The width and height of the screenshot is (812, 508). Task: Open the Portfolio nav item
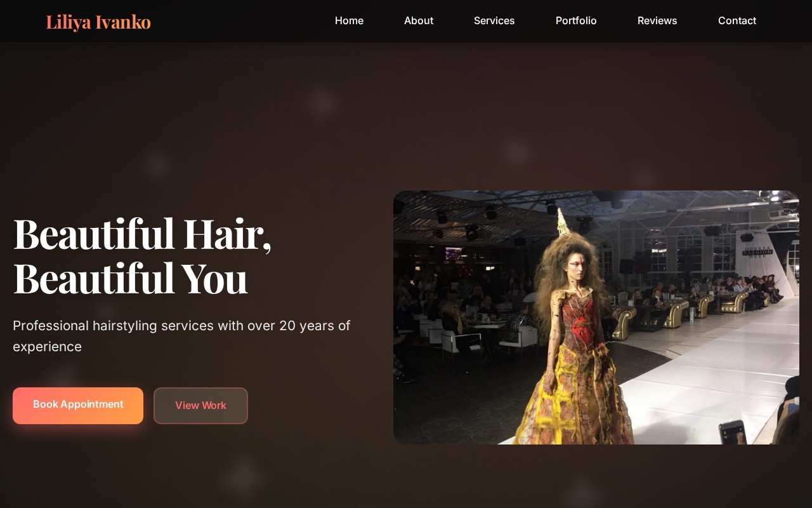[x=576, y=20]
